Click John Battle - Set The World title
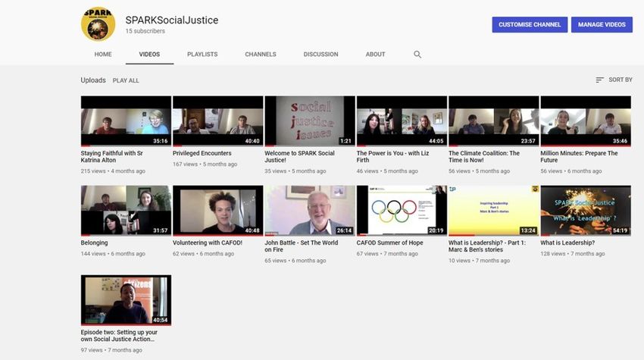Image resolution: width=644 pixels, height=360 pixels. point(302,246)
